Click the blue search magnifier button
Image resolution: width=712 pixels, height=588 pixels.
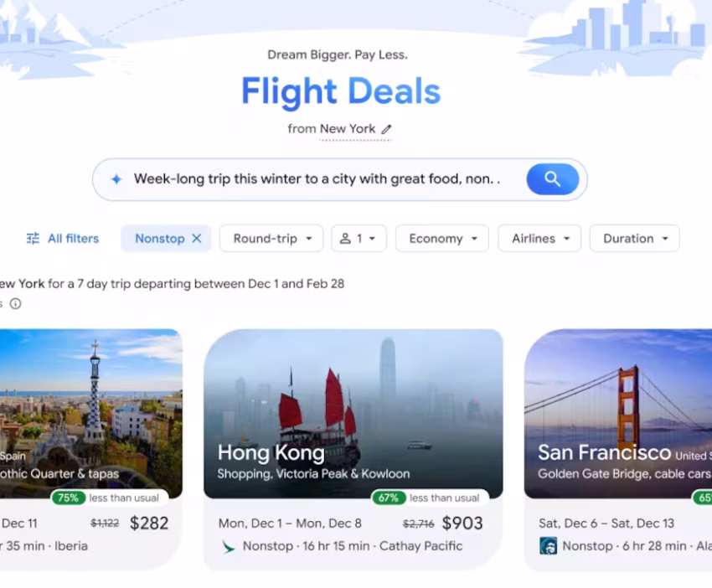552,179
